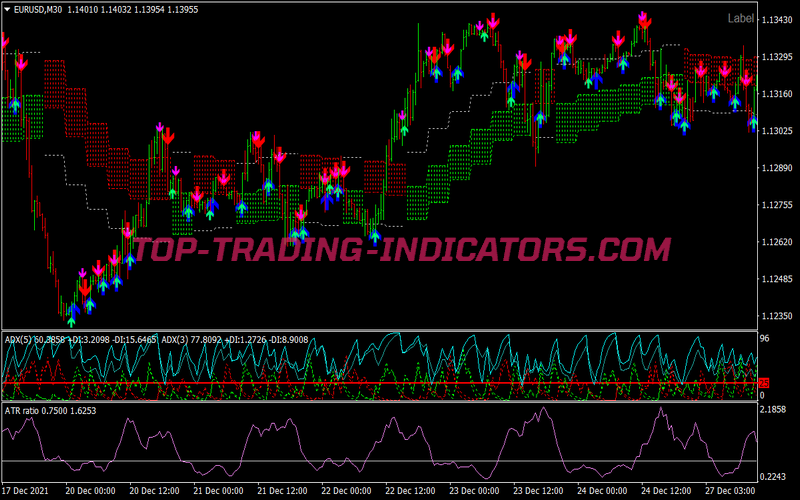Click the 21 Dec 00:00 time label
The image size is (800, 500).
(x=218, y=491)
